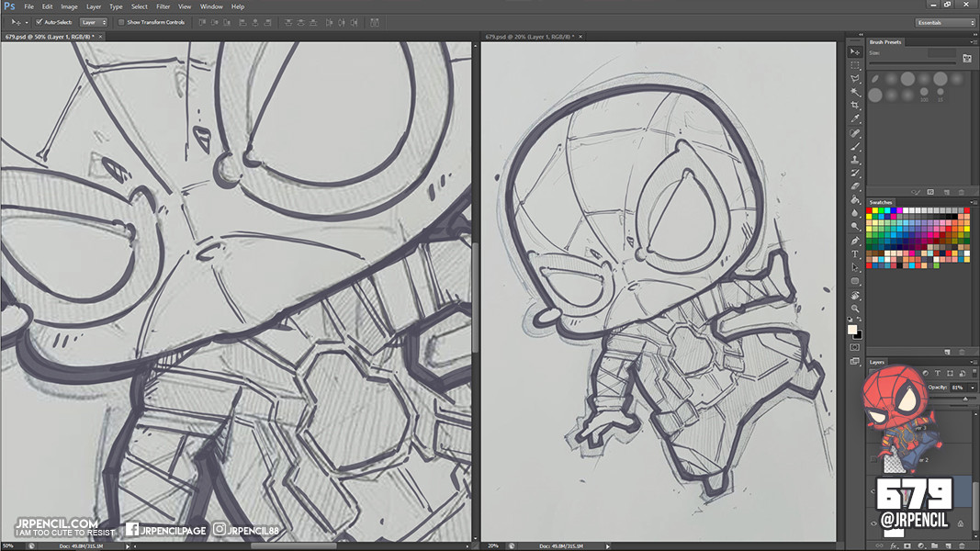This screenshot has width=980, height=551.
Task: Select the Blur tool
Action: [855, 213]
